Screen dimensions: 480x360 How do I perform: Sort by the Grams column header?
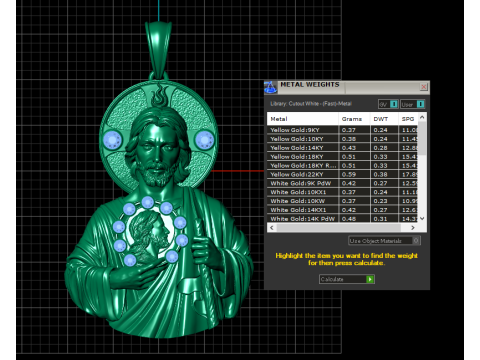point(354,119)
